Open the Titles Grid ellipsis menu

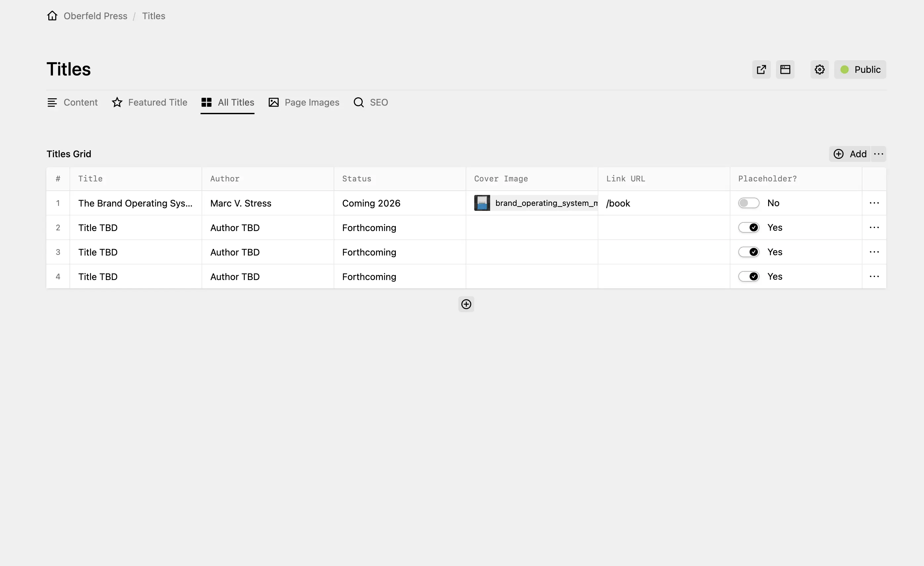(879, 154)
